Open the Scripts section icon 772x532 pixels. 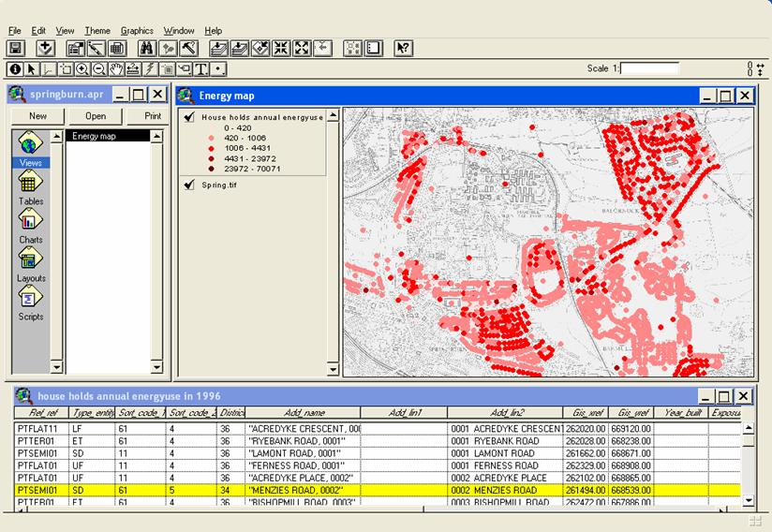tap(30, 300)
